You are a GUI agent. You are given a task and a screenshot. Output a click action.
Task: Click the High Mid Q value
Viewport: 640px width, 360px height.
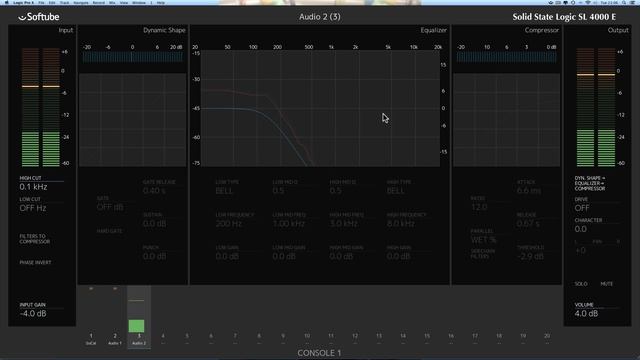click(336, 191)
